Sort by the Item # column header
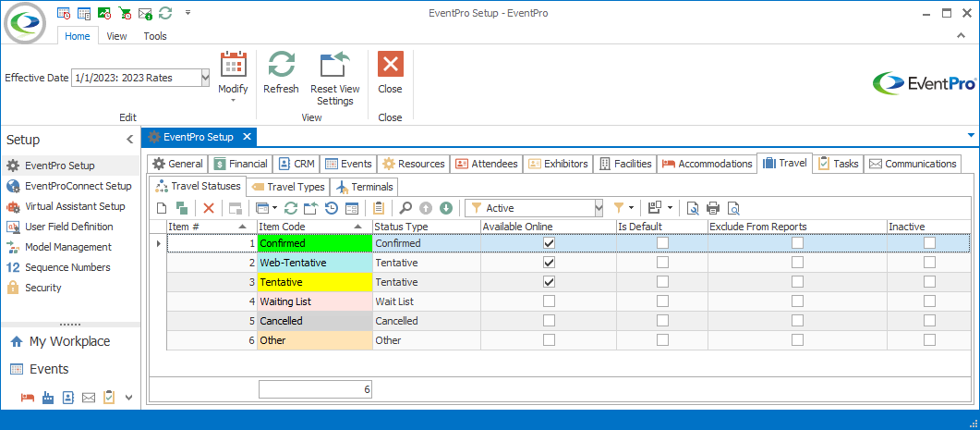This screenshot has height=430, width=980. tap(212, 226)
